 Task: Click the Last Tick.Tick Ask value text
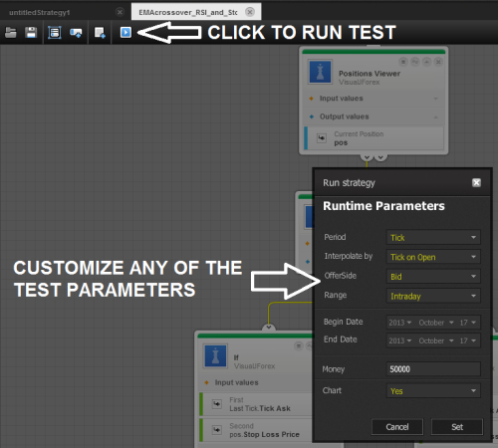(260, 408)
